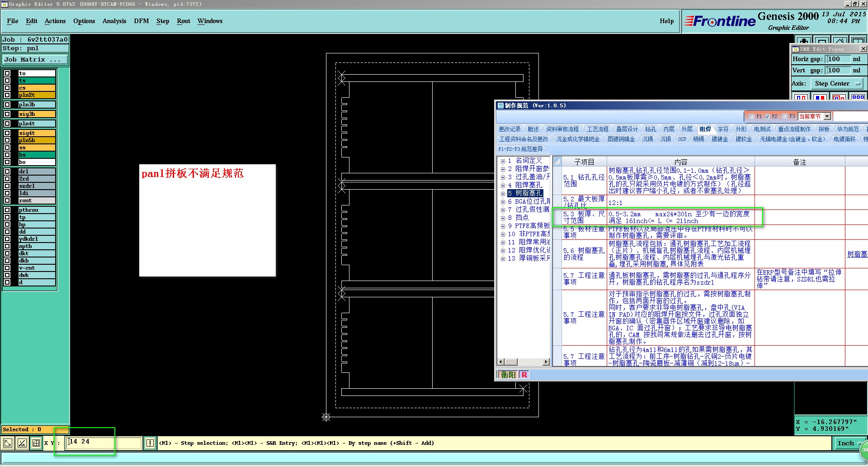Switch to the 钻孔 tab
This screenshot has width=868, height=467.
point(651,129)
